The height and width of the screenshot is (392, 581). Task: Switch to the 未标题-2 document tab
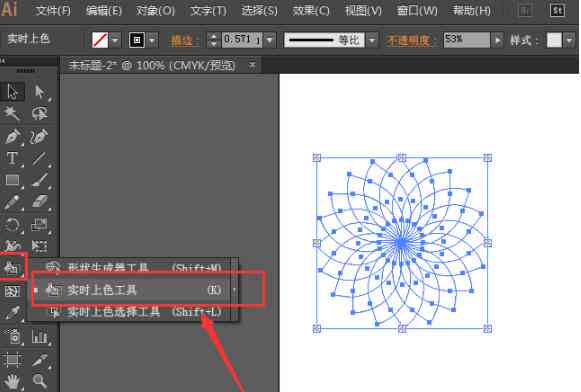click(x=152, y=66)
